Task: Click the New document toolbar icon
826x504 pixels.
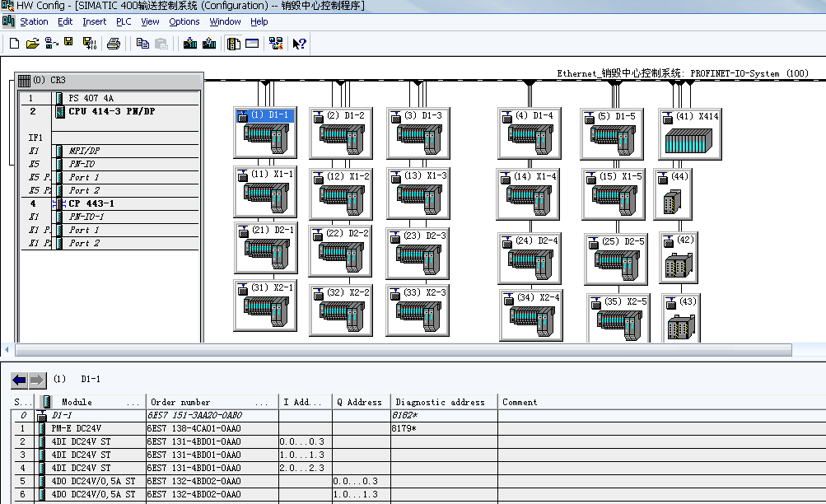Action: coord(14,43)
